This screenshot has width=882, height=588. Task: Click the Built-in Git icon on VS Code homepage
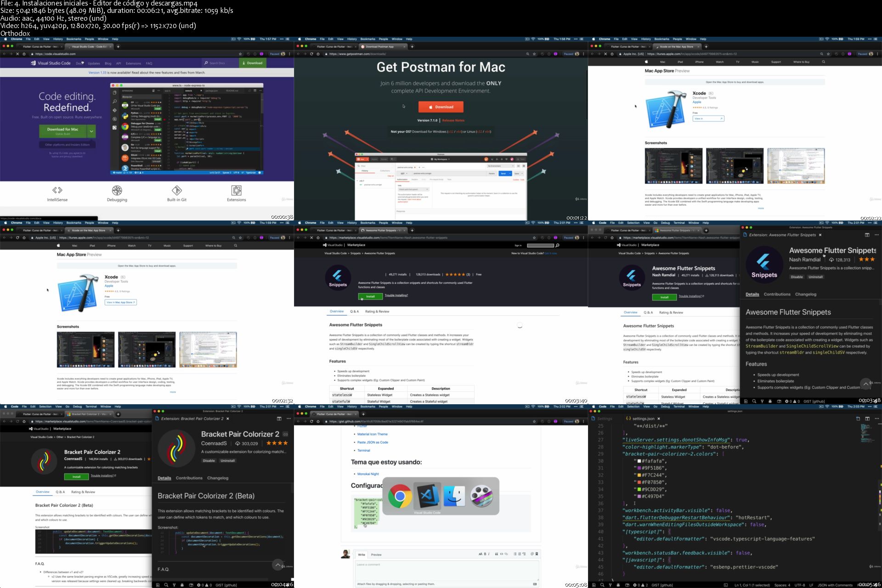[177, 190]
